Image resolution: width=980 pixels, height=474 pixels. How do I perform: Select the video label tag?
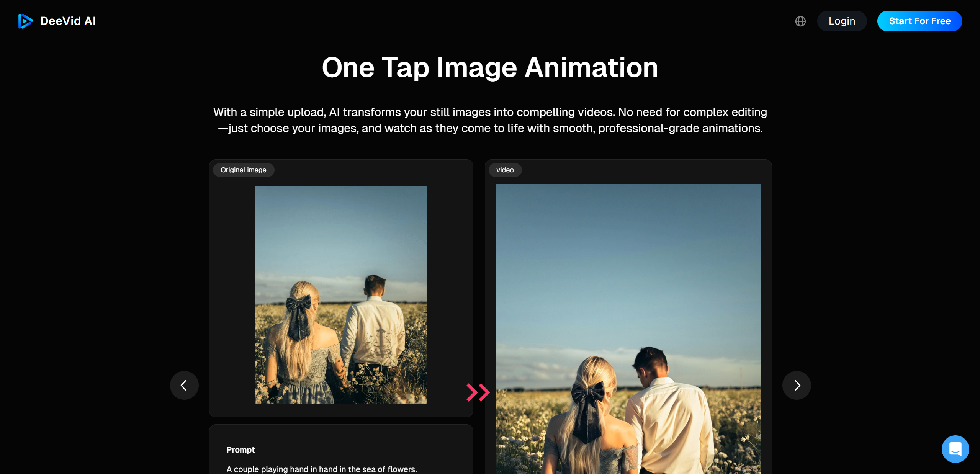505,170
